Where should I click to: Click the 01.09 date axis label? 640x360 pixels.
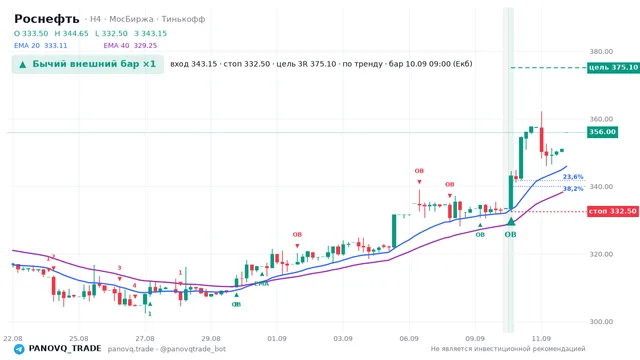277,338
